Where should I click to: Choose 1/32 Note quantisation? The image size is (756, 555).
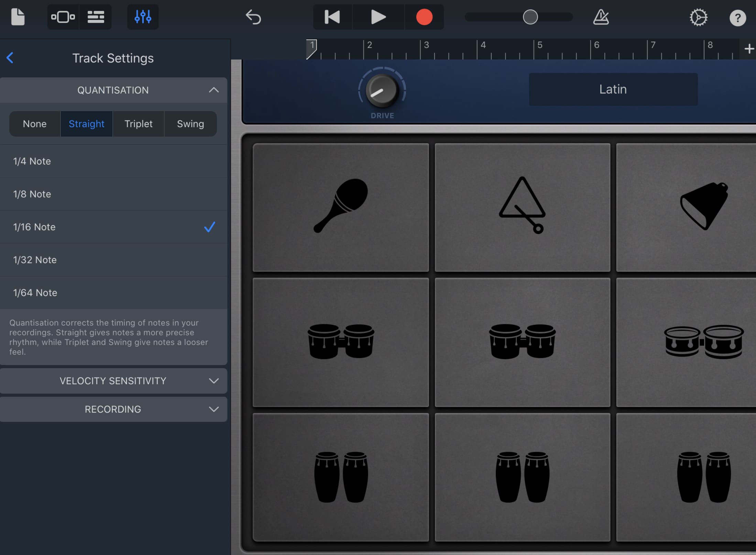point(34,260)
